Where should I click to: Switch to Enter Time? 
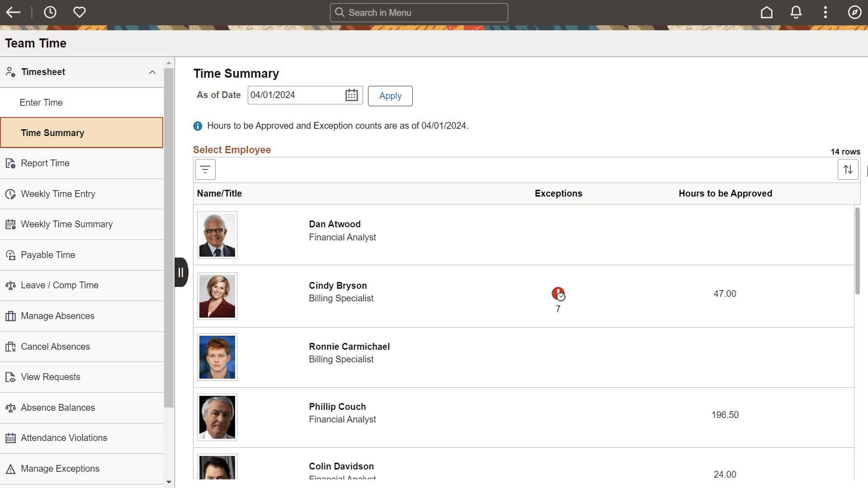click(41, 103)
